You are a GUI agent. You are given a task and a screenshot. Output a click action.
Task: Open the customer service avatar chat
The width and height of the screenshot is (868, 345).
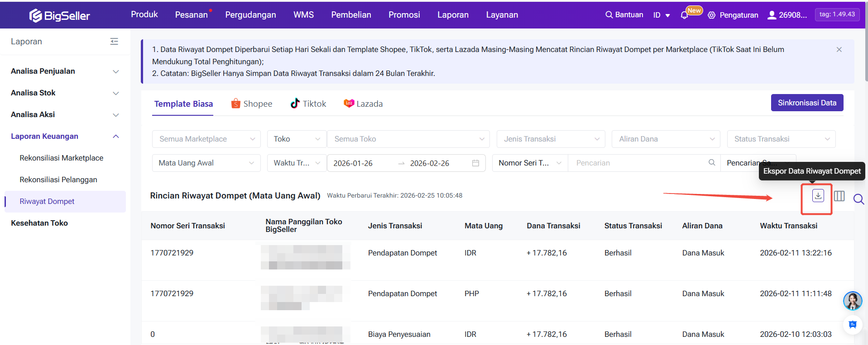click(852, 301)
